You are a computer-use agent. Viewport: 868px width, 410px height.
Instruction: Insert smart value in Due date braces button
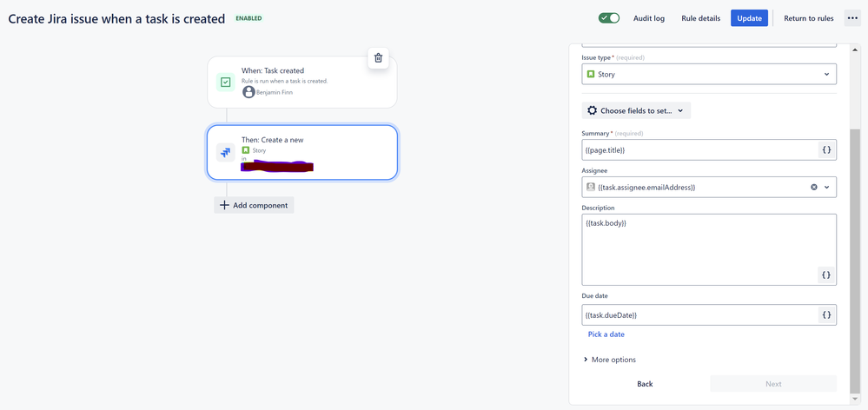tap(826, 314)
